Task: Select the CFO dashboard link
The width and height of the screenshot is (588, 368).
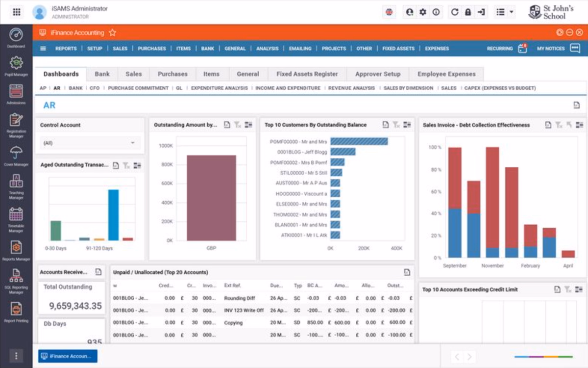Action: click(x=95, y=88)
